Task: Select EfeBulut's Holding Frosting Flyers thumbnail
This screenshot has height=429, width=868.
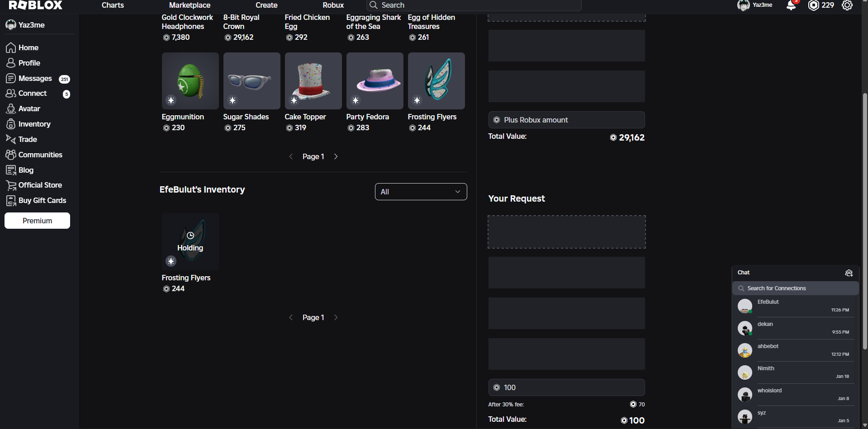Action: [x=190, y=242]
